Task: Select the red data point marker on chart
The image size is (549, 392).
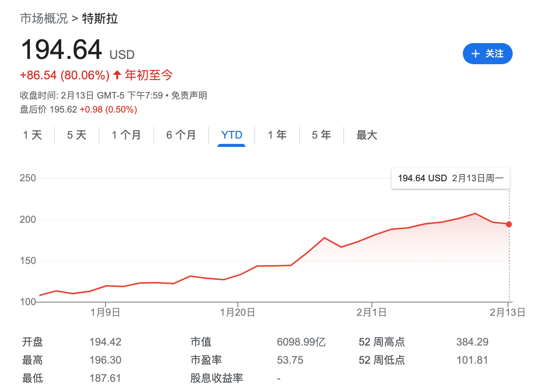Action: tap(509, 224)
